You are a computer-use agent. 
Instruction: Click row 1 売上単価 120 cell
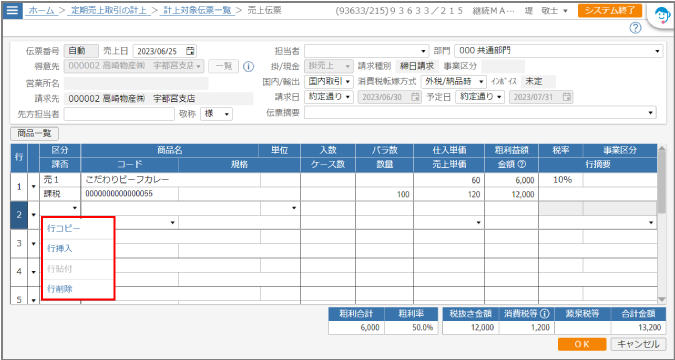click(449, 194)
